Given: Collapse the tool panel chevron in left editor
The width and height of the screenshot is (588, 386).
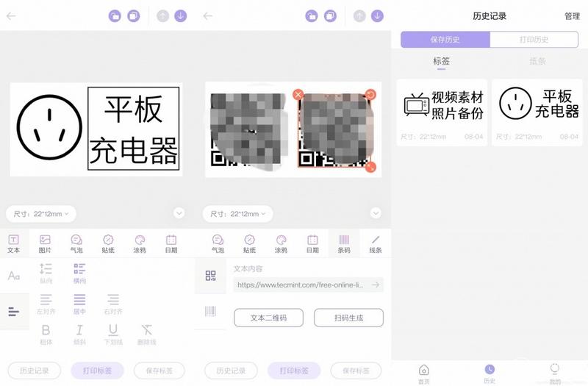Looking at the screenshot, I should point(179,213).
